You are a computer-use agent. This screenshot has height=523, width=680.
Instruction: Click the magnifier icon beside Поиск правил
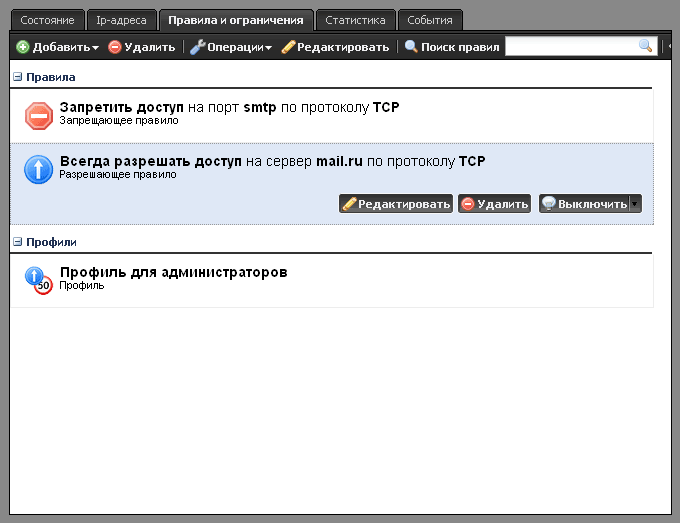tap(411, 46)
